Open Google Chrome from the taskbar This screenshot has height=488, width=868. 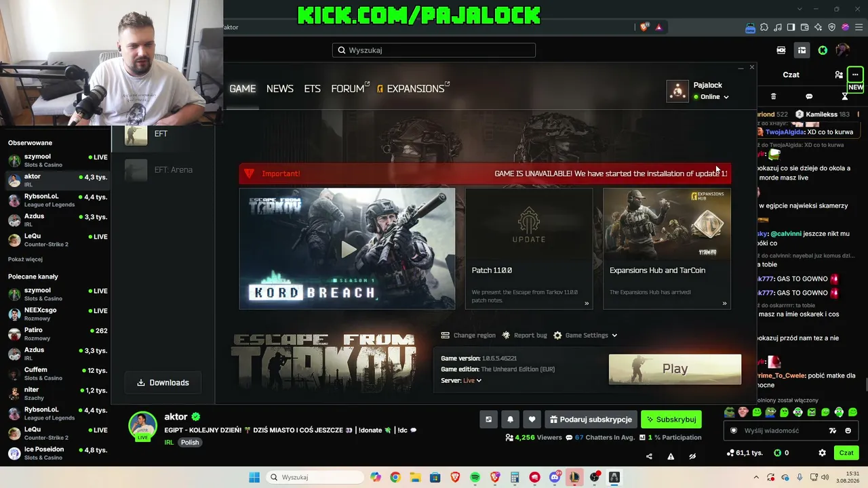pos(395,477)
